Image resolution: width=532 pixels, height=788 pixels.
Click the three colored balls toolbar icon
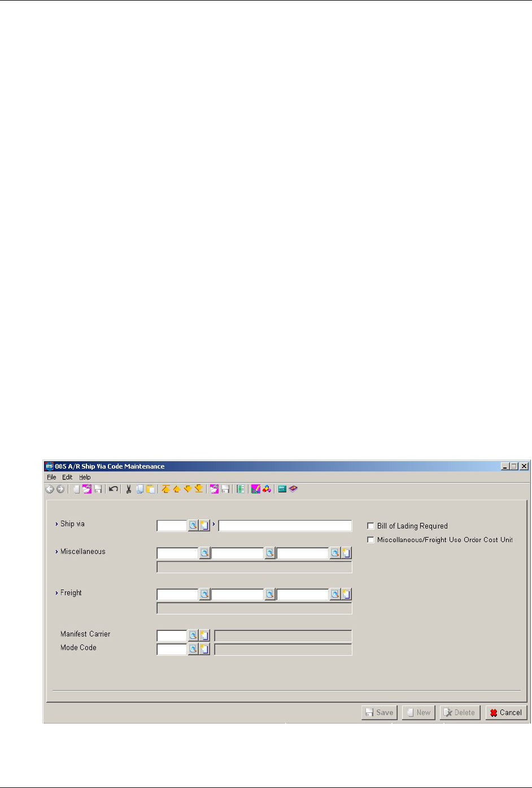pos(267,489)
